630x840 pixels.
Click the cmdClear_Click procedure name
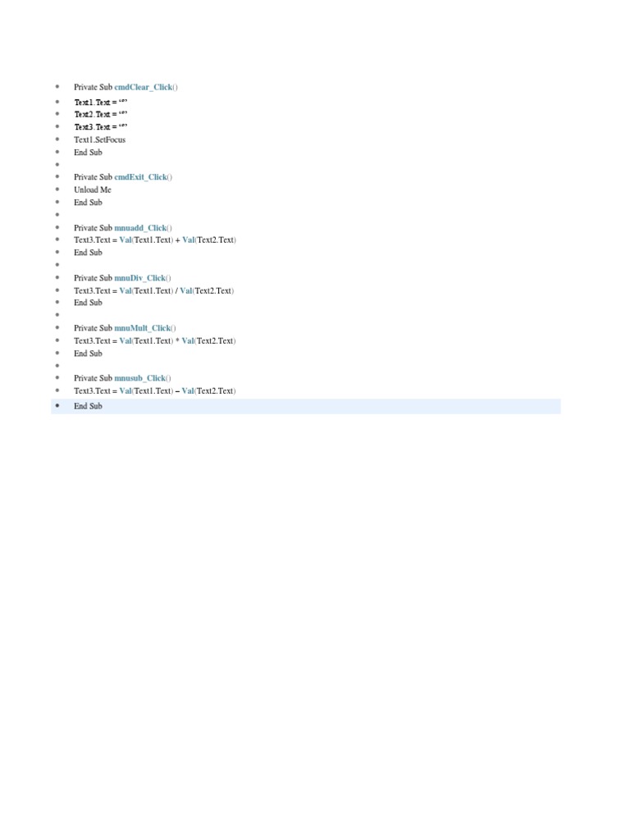(x=146, y=87)
